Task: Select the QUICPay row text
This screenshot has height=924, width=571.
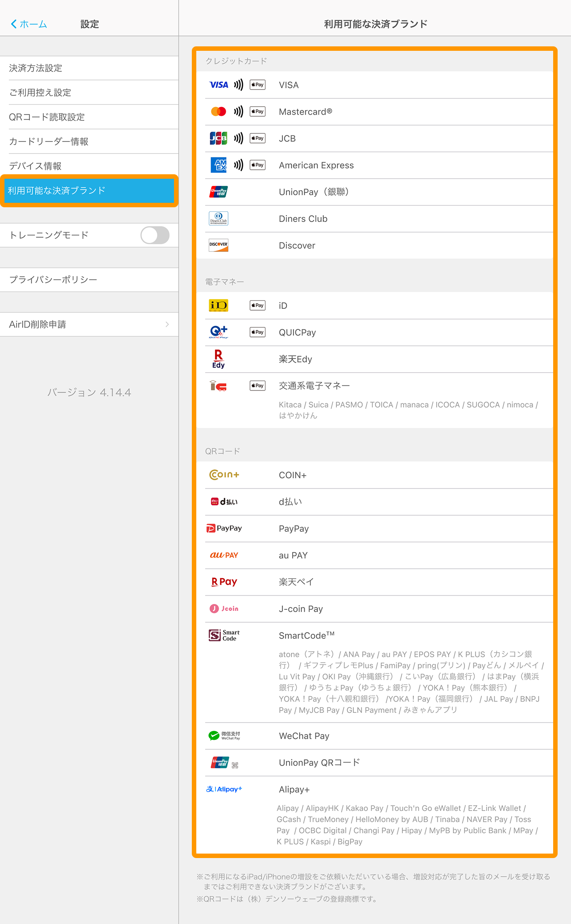Action: 298,333
